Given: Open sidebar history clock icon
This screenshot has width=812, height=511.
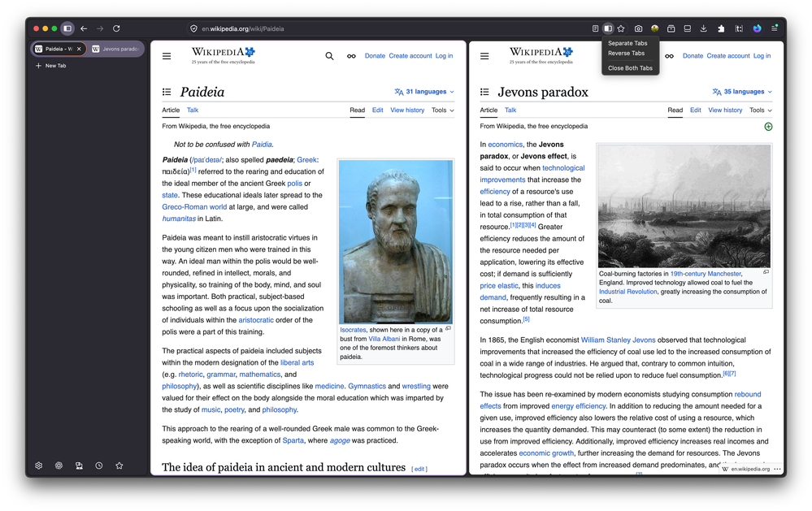Looking at the screenshot, I should click(x=99, y=466).
